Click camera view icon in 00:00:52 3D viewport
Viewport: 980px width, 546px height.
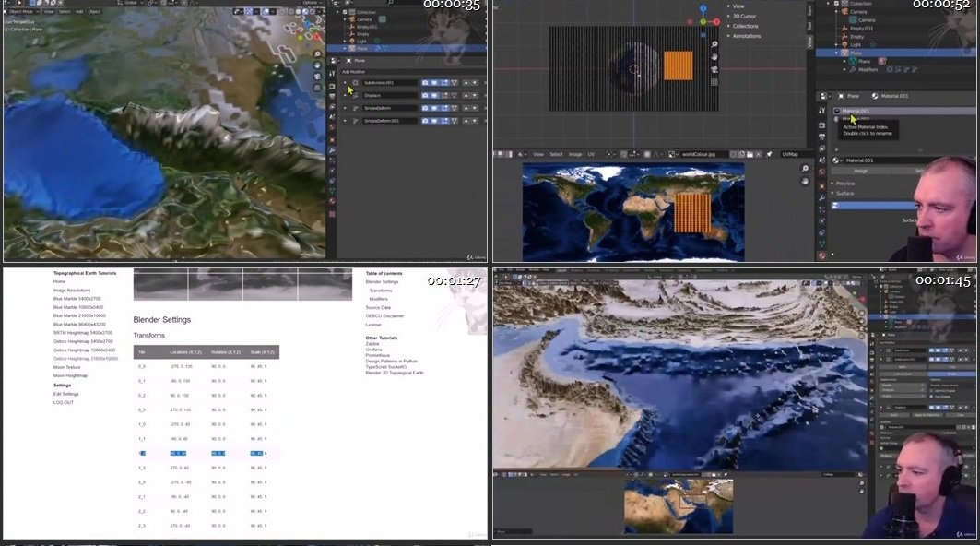(x=714, y=69)
